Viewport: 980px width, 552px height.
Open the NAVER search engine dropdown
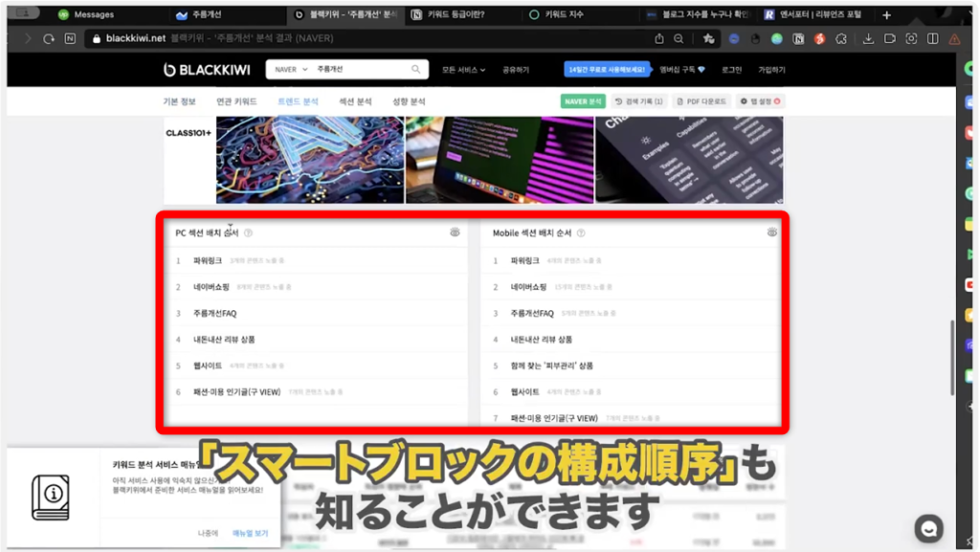(x=290, y=70)
